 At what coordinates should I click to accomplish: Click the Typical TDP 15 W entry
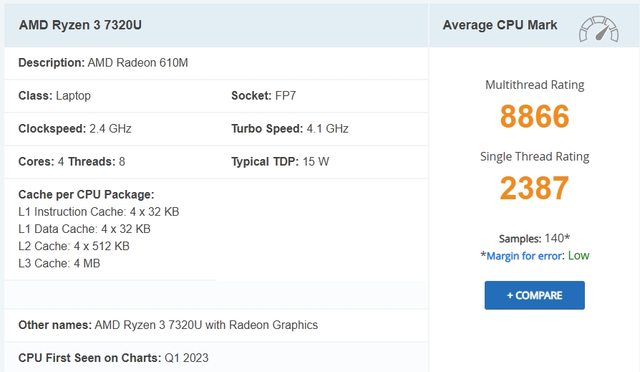[280, 162]
